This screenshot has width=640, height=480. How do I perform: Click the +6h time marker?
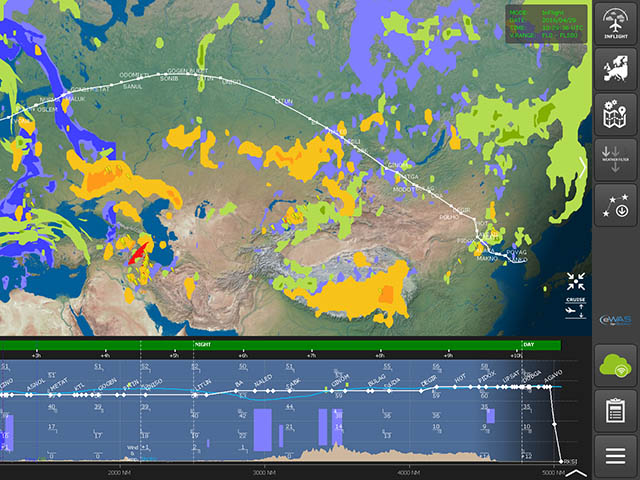(243, 356)
